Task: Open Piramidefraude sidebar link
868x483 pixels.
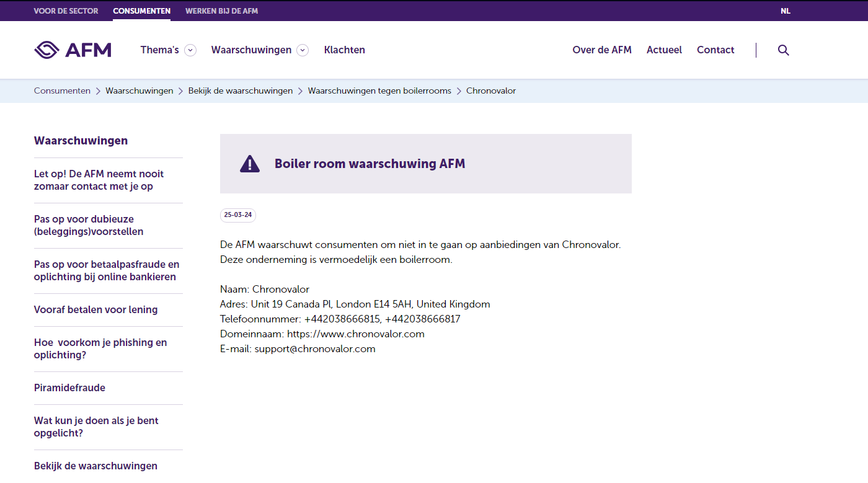Action: (69, 388)
